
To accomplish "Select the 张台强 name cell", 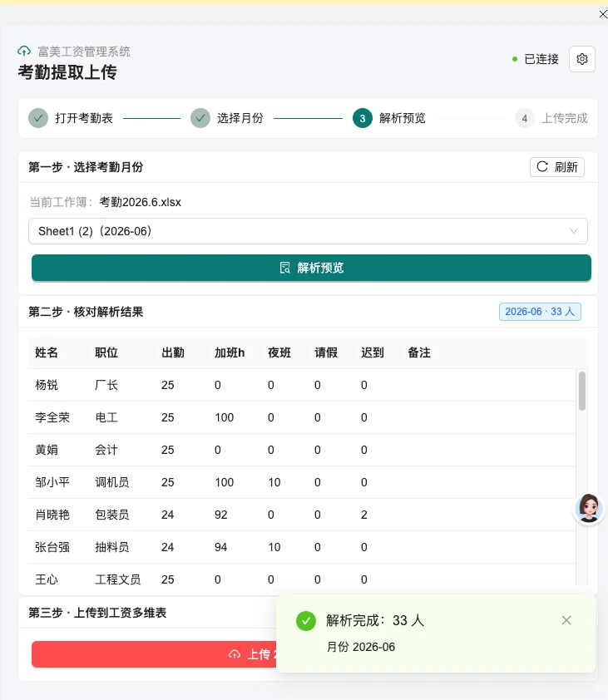I will (x=52, y=547).
